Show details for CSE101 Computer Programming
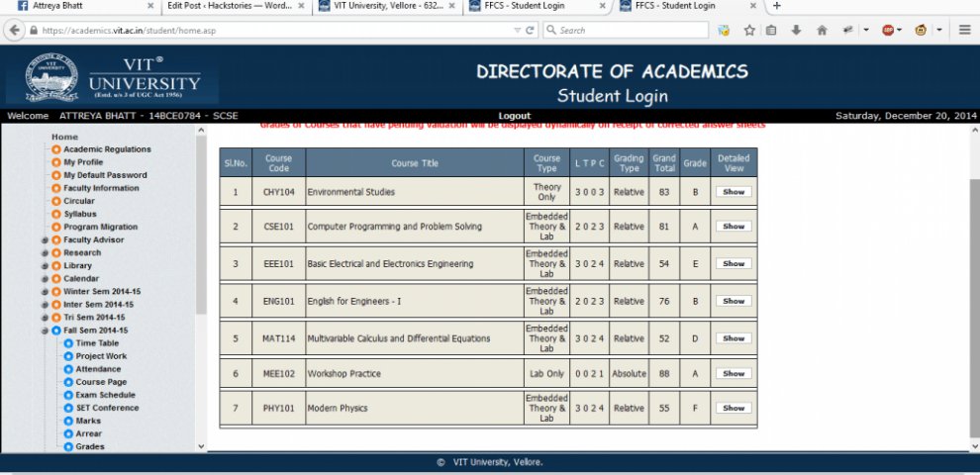Screen dimensions: 980x475 (734, 227)
